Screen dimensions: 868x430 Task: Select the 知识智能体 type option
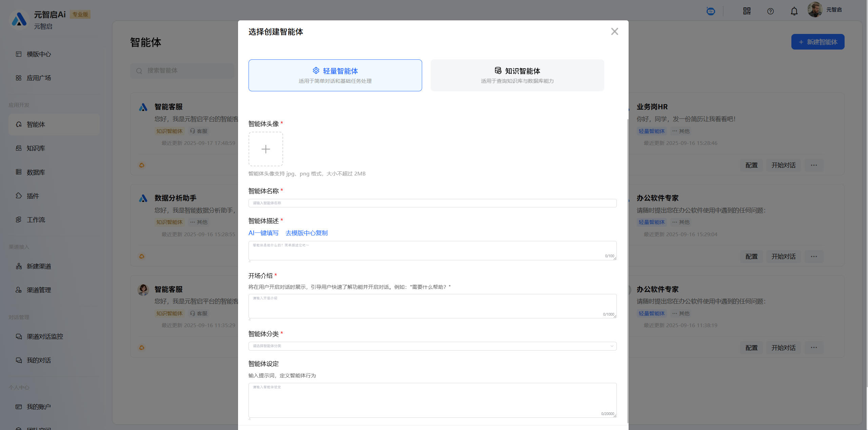point(517,75)
